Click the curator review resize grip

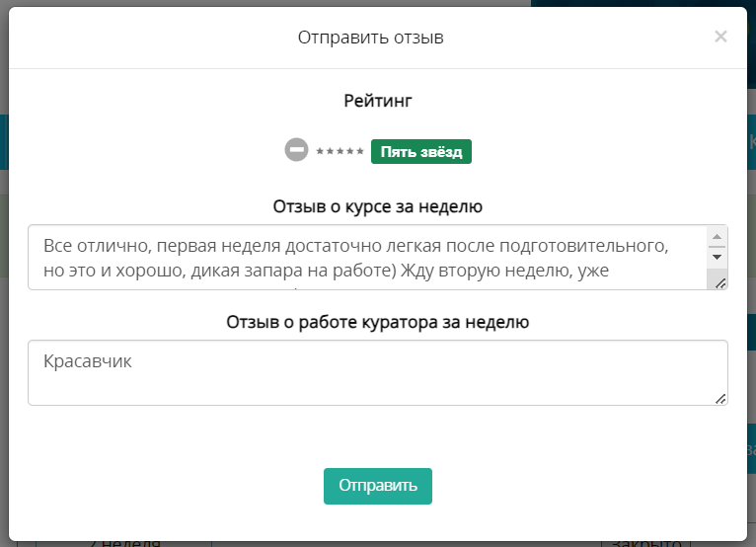tap(720, 399)
